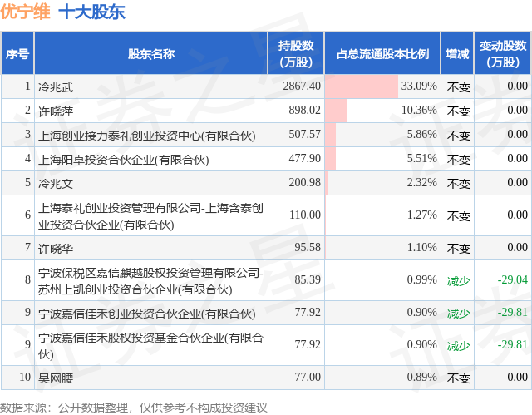This screenshot has width=532, height=415.
Task: Click 0.00 change in 冷兆武's row
Action: point(517,86)
